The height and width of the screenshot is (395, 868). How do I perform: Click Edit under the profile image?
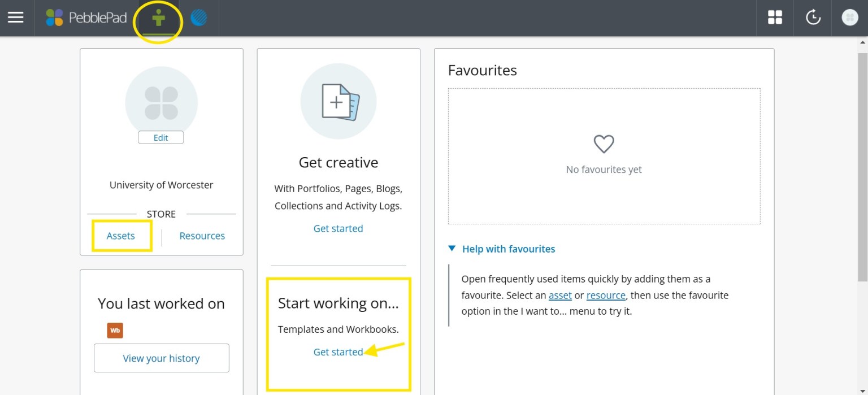pyautogui.click(x=160, y=137)
